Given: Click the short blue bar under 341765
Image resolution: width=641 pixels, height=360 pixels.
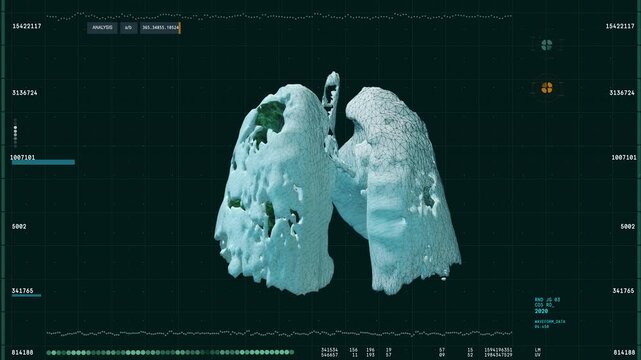Looking at the screenshot, I should 27,295.
